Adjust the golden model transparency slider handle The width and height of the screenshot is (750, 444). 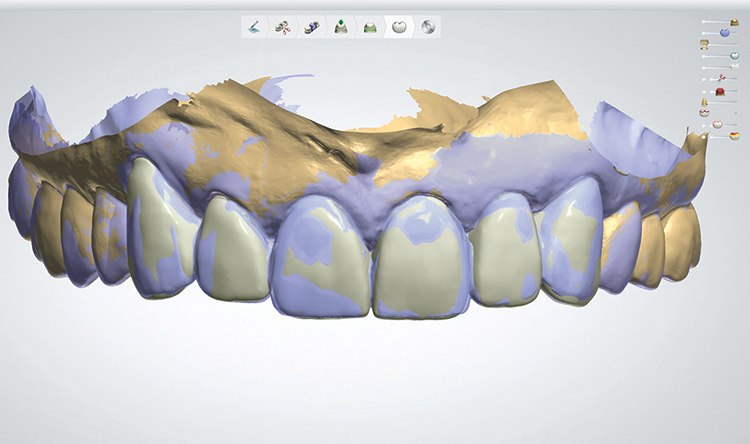click(734, 22)
